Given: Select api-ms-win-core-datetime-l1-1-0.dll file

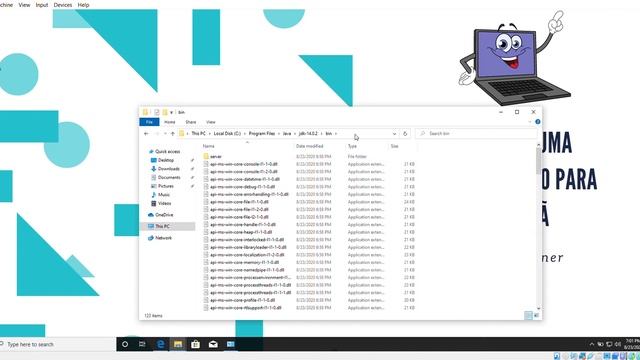Looking at the screenshot, I should click(x=245, y=179).
